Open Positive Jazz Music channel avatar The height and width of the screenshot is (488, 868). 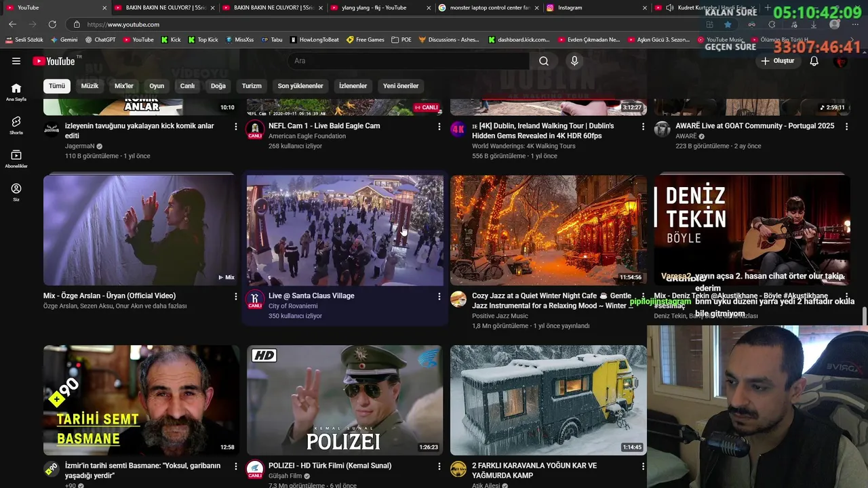coord(458,300)
